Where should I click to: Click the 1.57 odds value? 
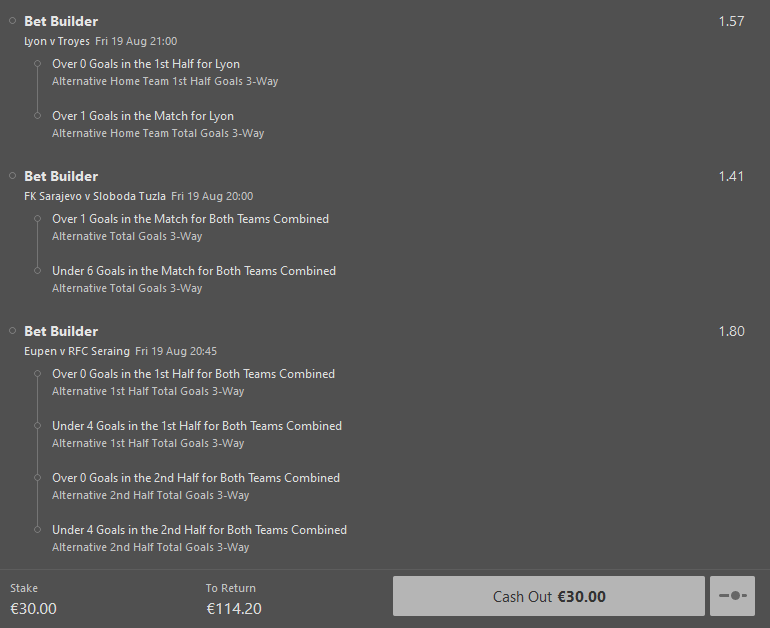[731, 21]
